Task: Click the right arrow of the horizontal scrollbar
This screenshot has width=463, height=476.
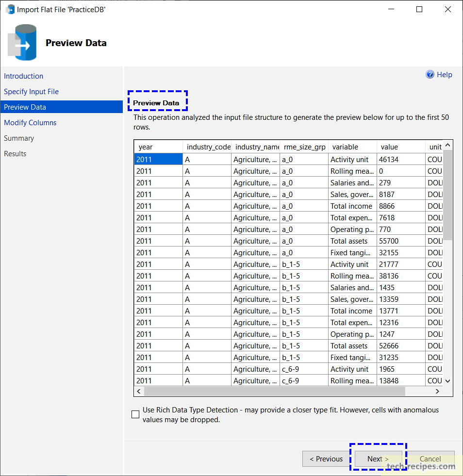Action: [x=437, y=391]
